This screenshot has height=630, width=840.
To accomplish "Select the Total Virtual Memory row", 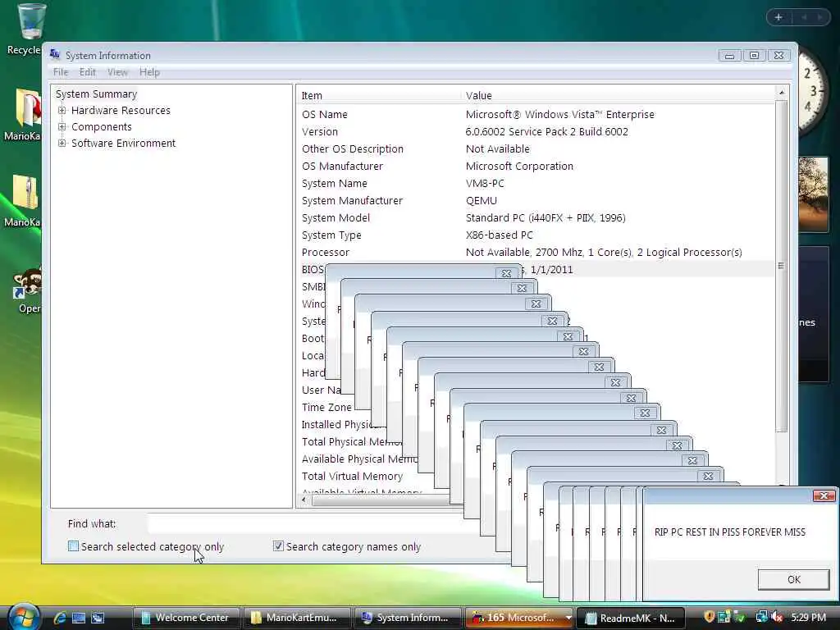I will point(352,477).
